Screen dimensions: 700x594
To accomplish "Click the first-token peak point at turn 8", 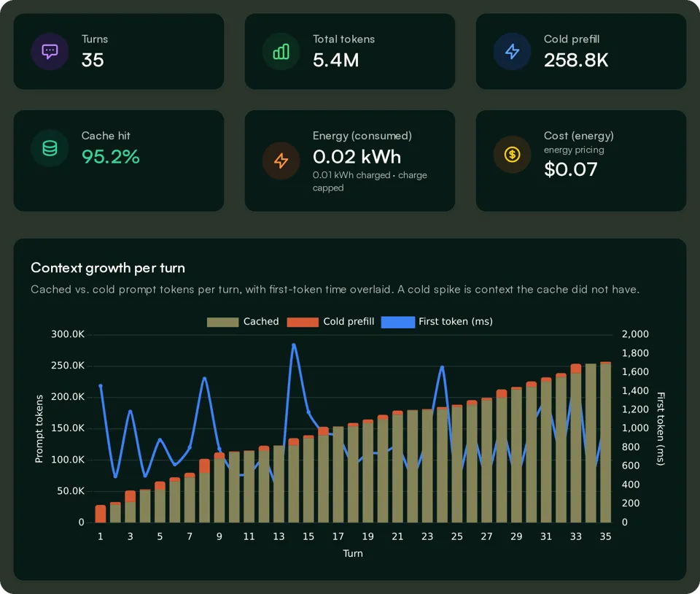I will point(204,379).
